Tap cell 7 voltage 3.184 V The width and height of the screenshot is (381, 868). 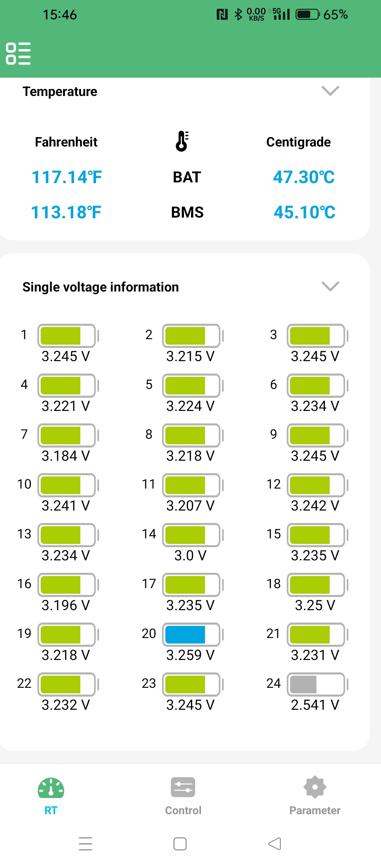[66, 456]
